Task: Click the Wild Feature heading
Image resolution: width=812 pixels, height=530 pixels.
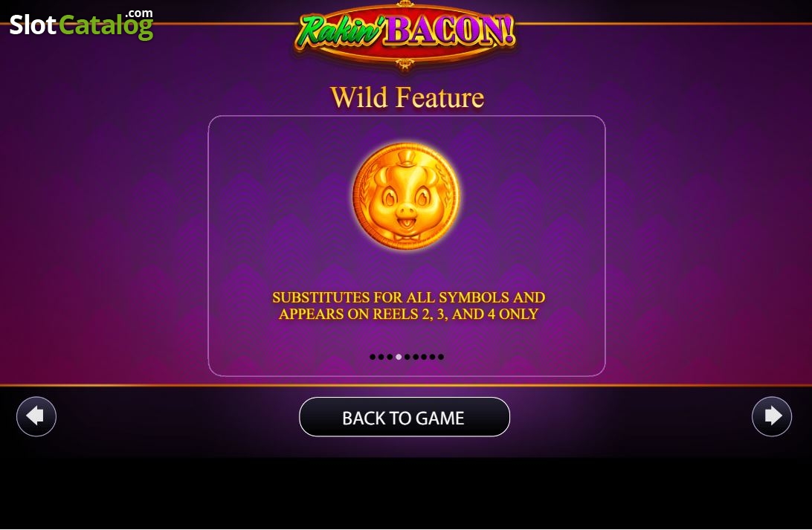Action: click(407, 97)
